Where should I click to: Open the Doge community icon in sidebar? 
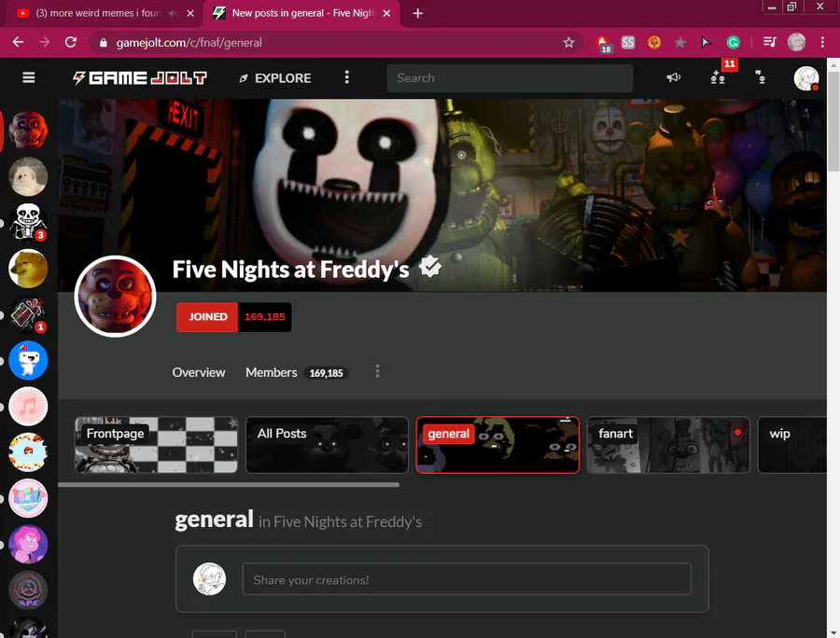pos(28,269)
